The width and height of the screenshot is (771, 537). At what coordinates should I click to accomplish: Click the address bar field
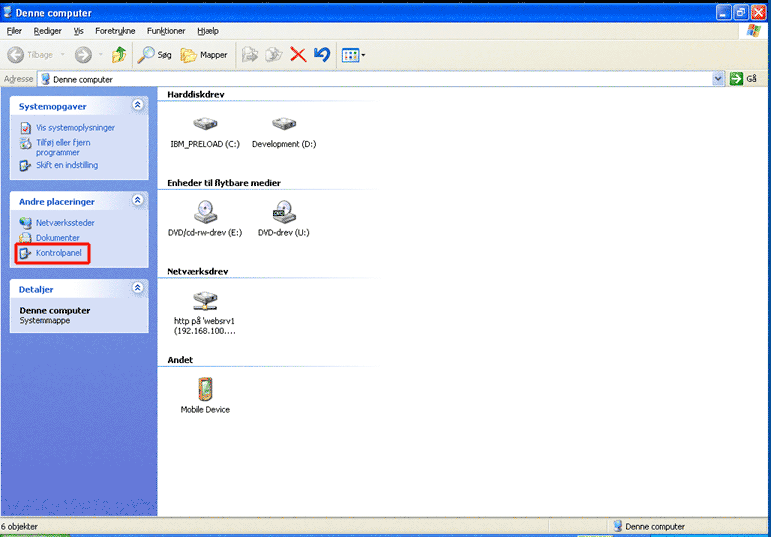(x=375, y=79)
